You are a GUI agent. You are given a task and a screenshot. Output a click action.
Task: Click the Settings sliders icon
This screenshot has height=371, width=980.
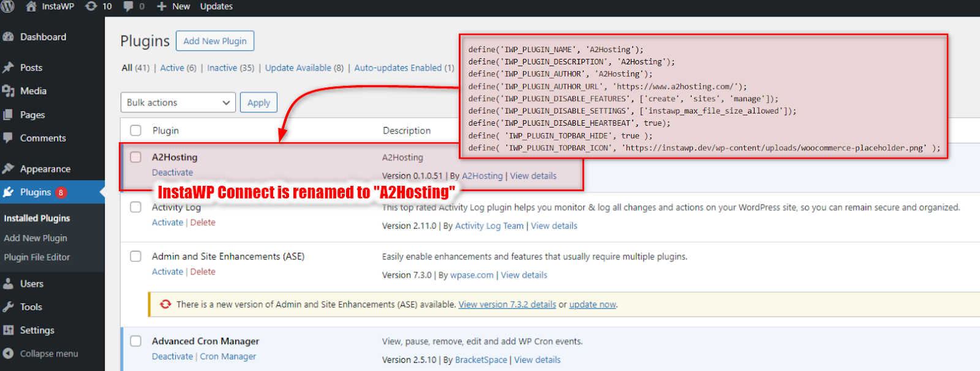[x=9, y=331]
